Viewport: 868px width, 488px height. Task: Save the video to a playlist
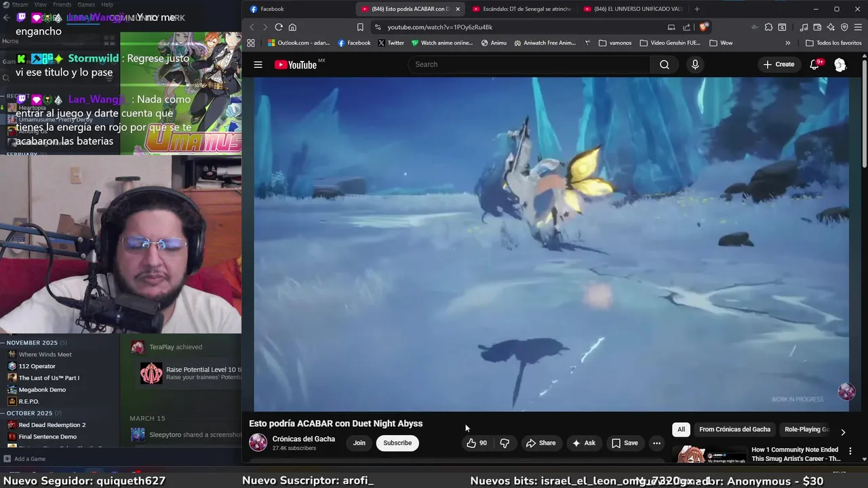pos(625,443)
